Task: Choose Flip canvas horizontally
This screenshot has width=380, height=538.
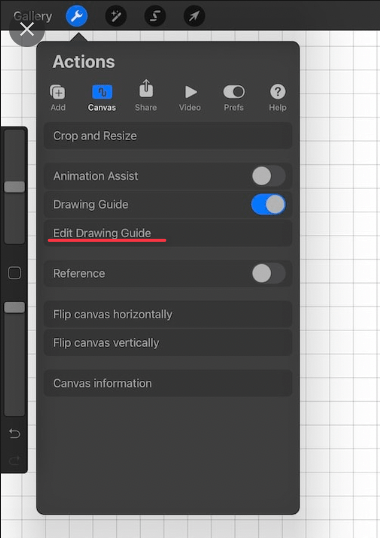Action: tap(168, 314)
